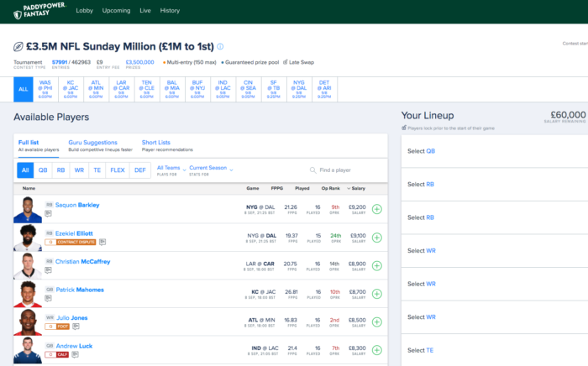The width and height of the screenshot is (588, 366).
Task: Sort players by Salary column
Action: click(358, 189)
